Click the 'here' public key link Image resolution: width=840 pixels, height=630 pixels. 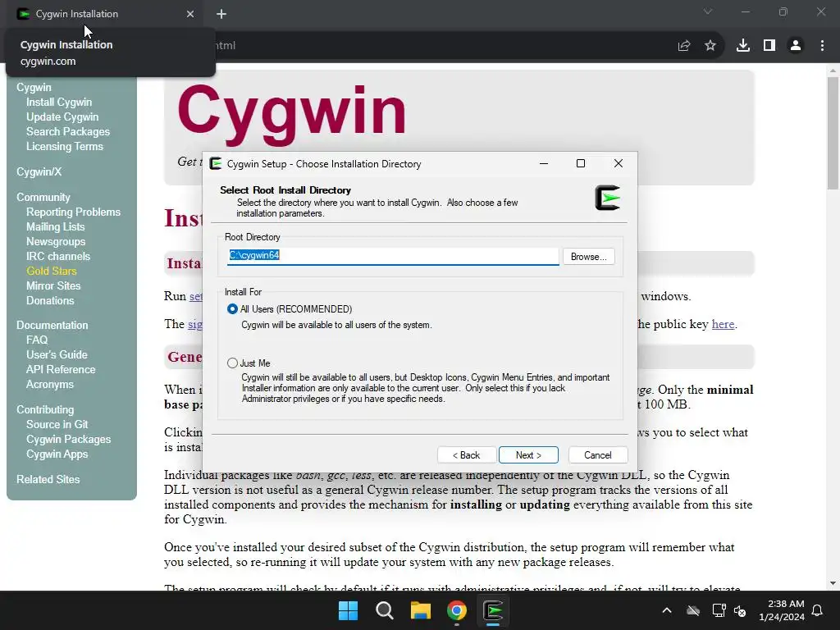[x=723, y=324]
